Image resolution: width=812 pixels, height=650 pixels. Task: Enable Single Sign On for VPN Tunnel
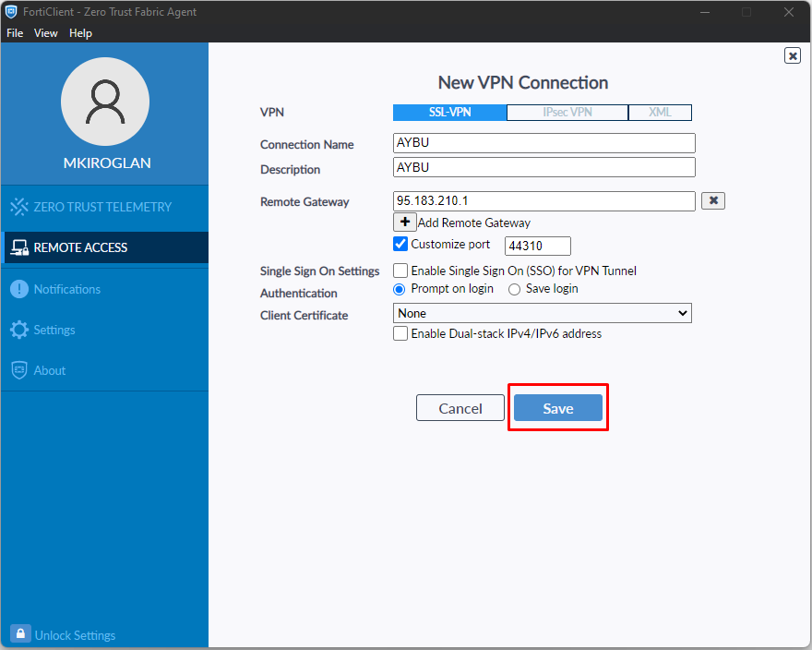point(400,271)
